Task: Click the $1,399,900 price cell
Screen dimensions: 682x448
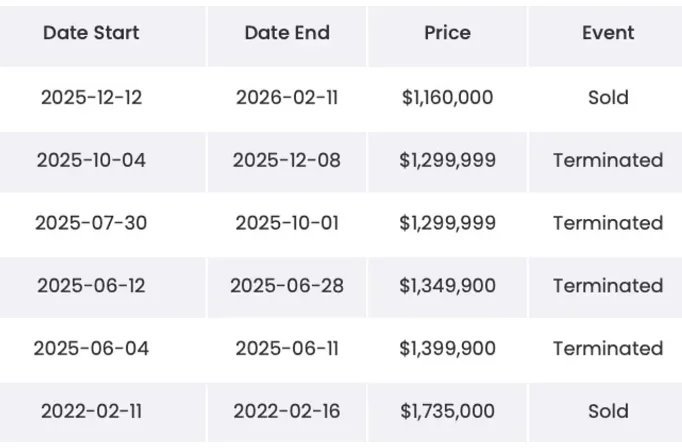Action: 447,348
